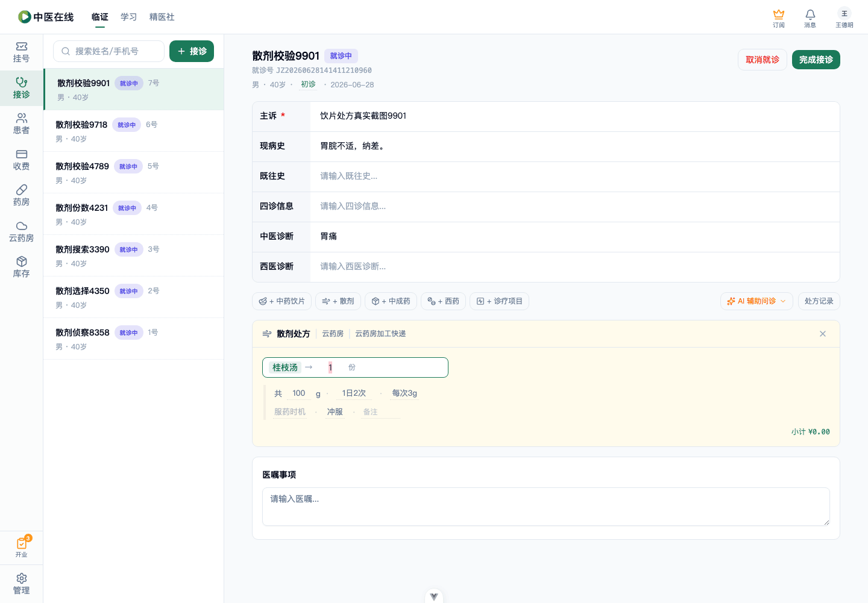Click the 小计 ¥0.00 subtotal
Screen dimensions: 868x603
[811, 432]
